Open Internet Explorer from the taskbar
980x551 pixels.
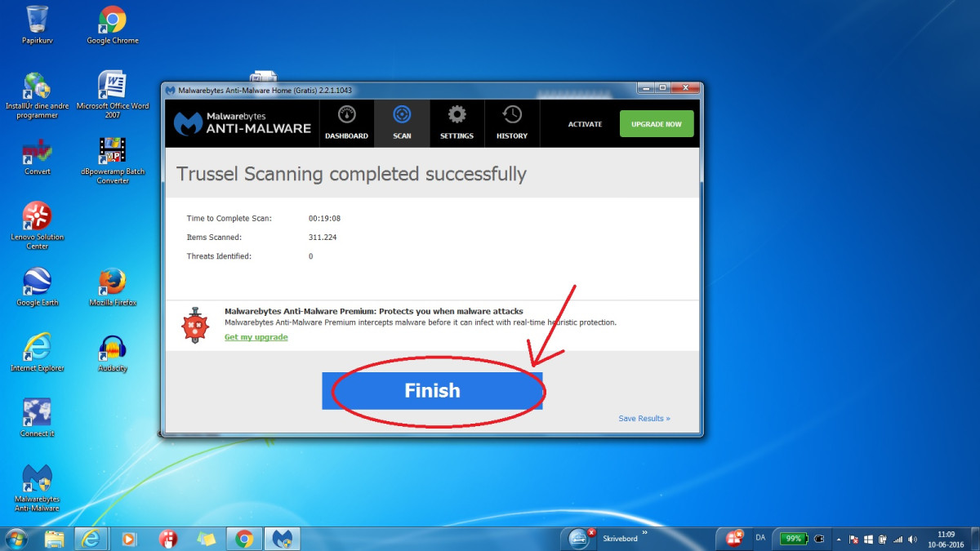91,539
